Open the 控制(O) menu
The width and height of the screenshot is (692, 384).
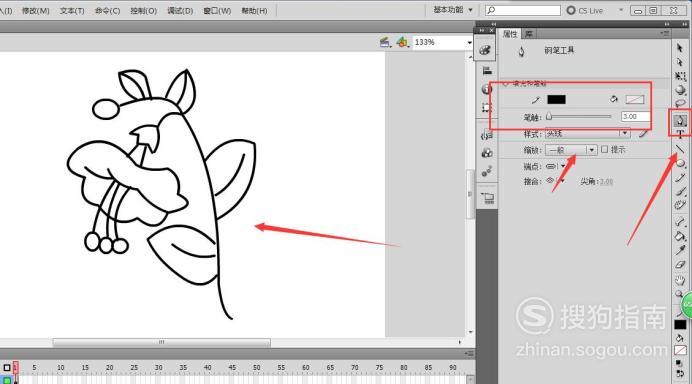pos(143,11)
